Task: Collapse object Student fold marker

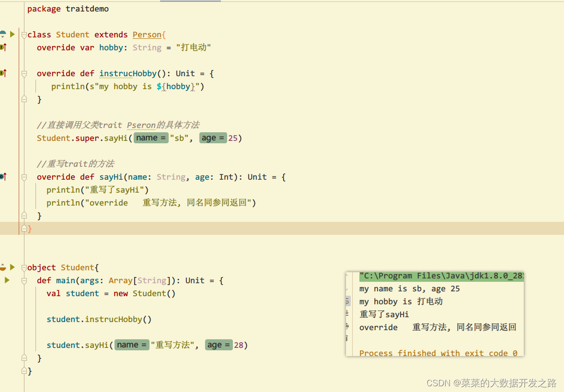Action: click(24, 267)
